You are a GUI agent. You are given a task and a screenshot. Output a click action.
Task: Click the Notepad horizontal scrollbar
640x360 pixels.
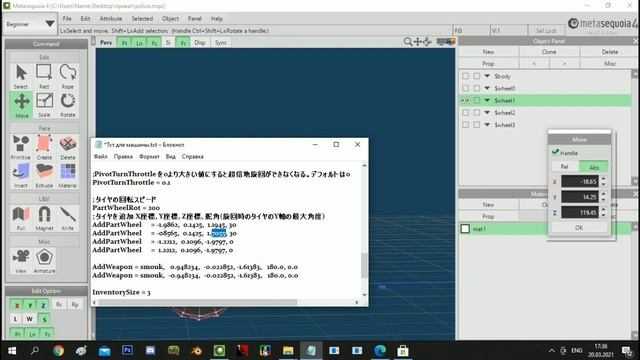coord(198,302)
